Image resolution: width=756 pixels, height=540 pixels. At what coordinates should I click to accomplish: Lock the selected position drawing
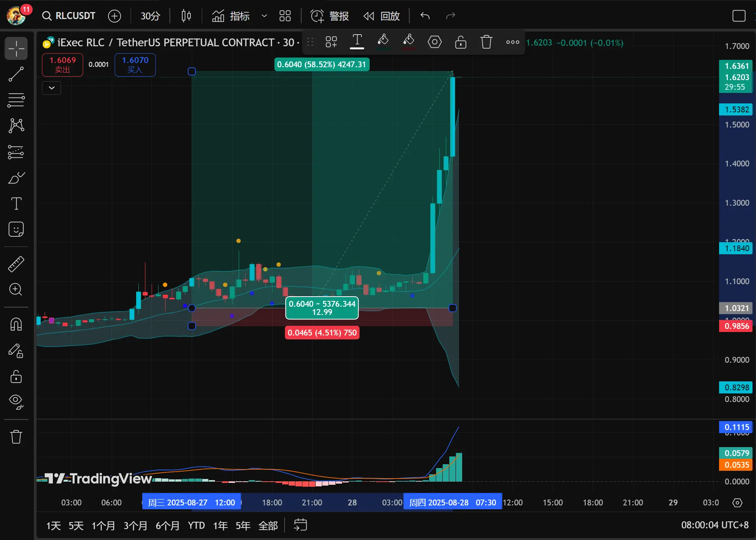(x=461, y=42)
